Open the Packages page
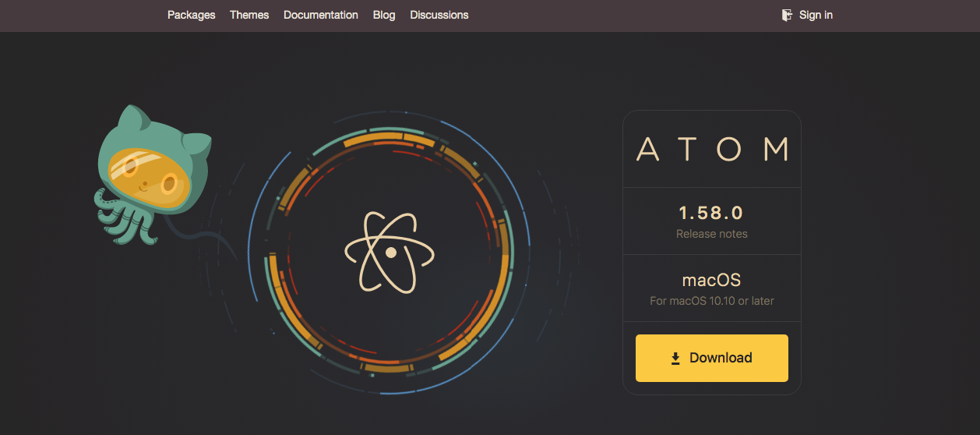The height and width of the screenshot is (435, 980). (191, 15)
